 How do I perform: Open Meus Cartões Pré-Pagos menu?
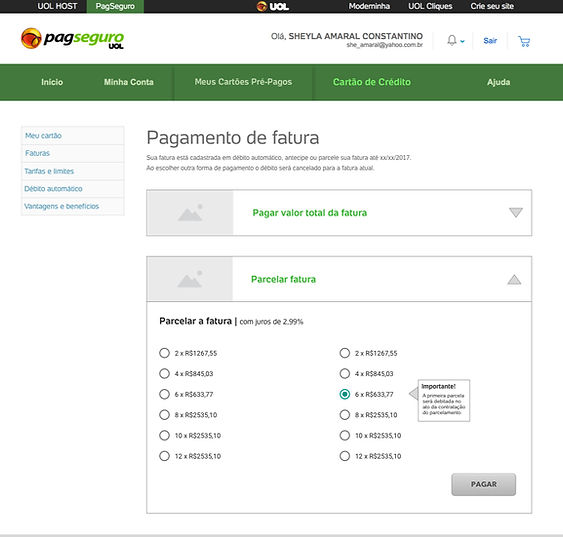[243, 82]
